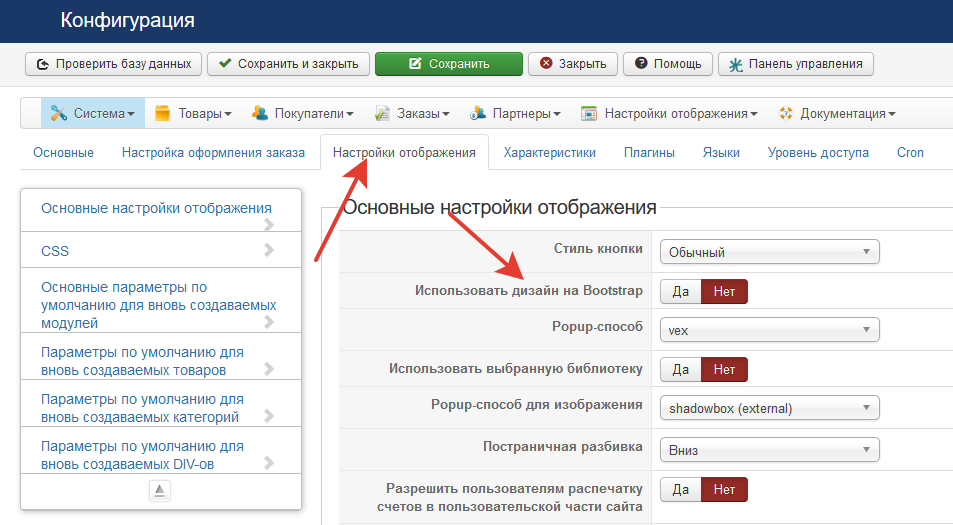Click the Закрыть button
Screen dimensions: 953x525
tap(573, 64)
